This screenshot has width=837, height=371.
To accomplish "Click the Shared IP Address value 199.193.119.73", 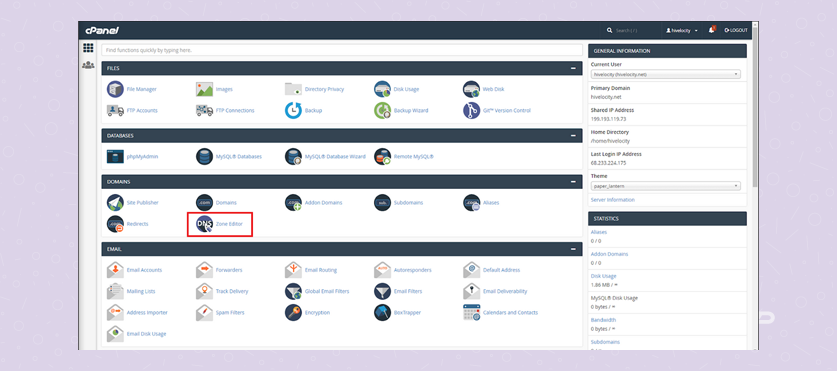I will (x=609, y=119).
